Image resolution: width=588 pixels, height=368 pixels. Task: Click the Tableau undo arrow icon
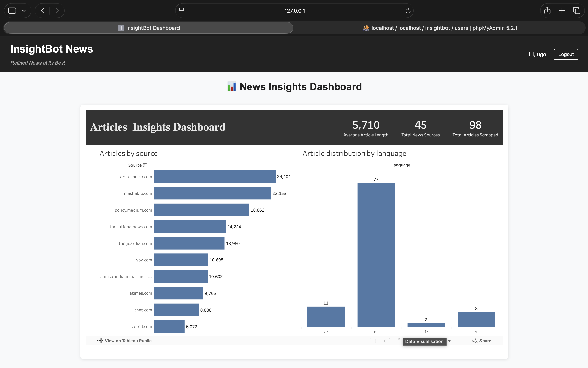[373, 341]
